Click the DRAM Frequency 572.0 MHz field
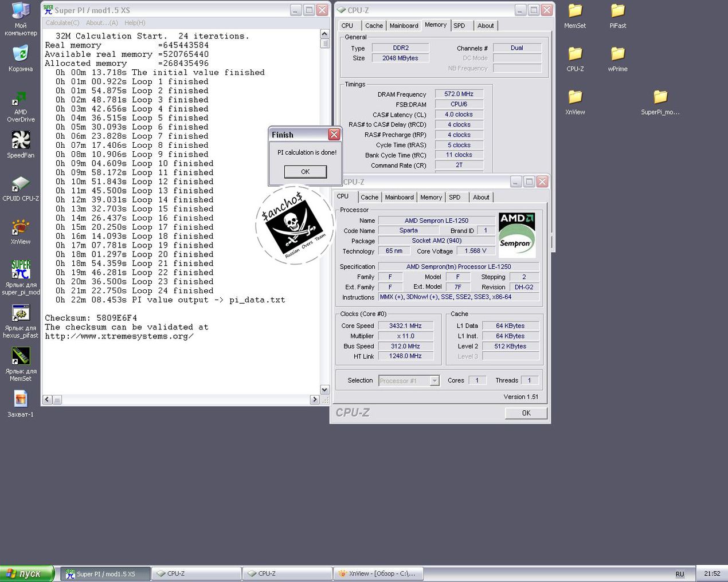 click(459, 94)
